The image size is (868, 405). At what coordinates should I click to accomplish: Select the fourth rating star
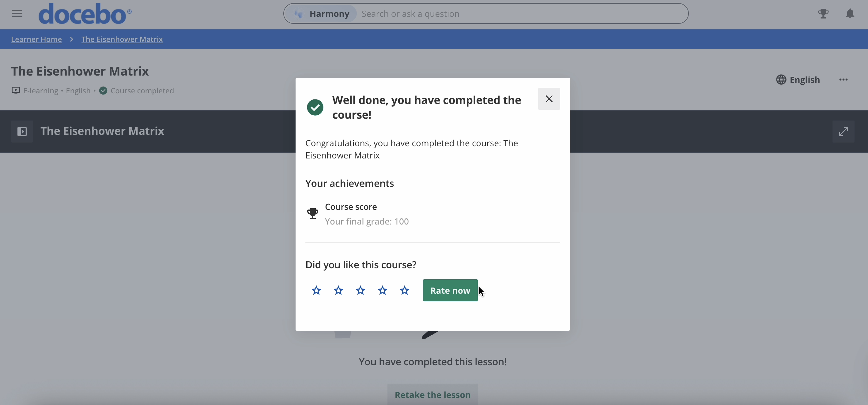[383, 290]
